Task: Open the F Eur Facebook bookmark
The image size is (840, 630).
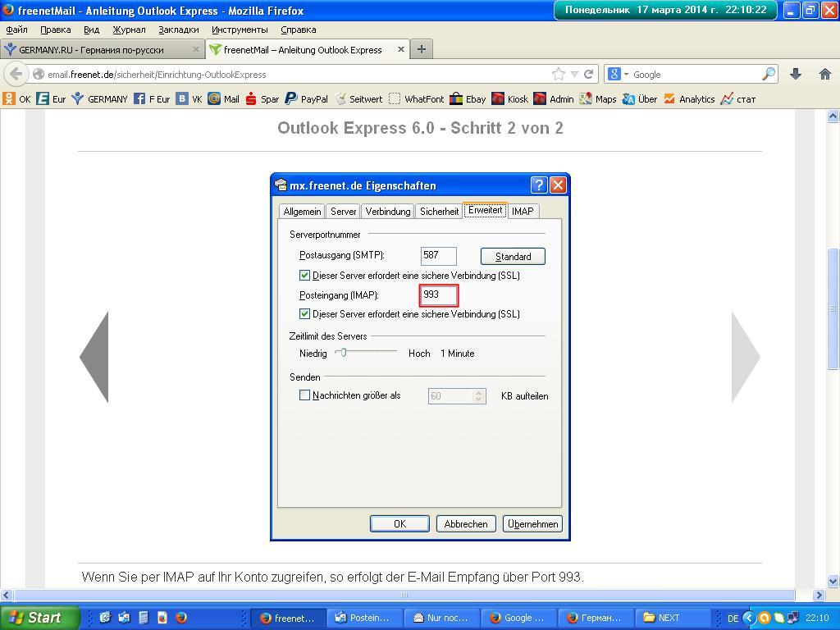Action: coord(152,98)
